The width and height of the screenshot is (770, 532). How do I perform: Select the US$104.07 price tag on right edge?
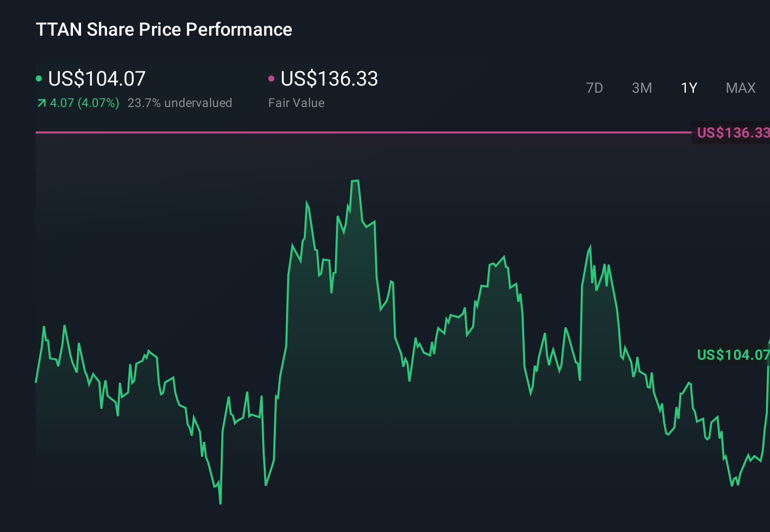(x=732, y=355)
